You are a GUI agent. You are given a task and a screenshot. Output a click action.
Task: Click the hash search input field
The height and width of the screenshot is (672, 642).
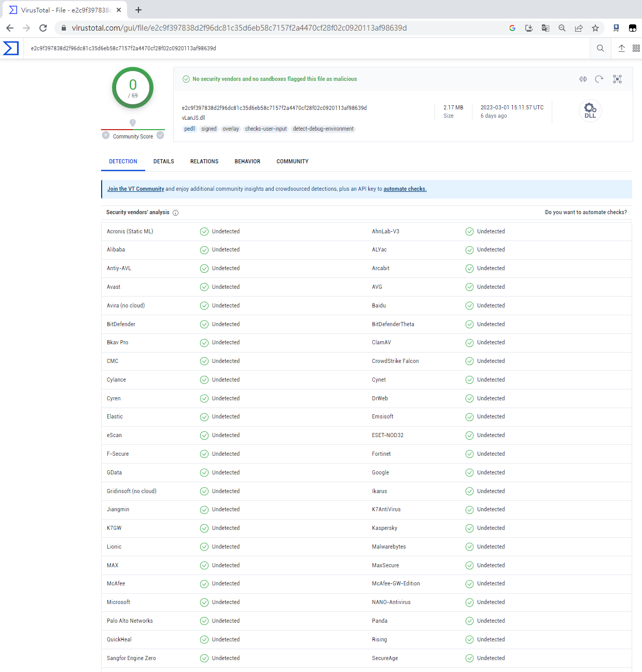point(306,48)
